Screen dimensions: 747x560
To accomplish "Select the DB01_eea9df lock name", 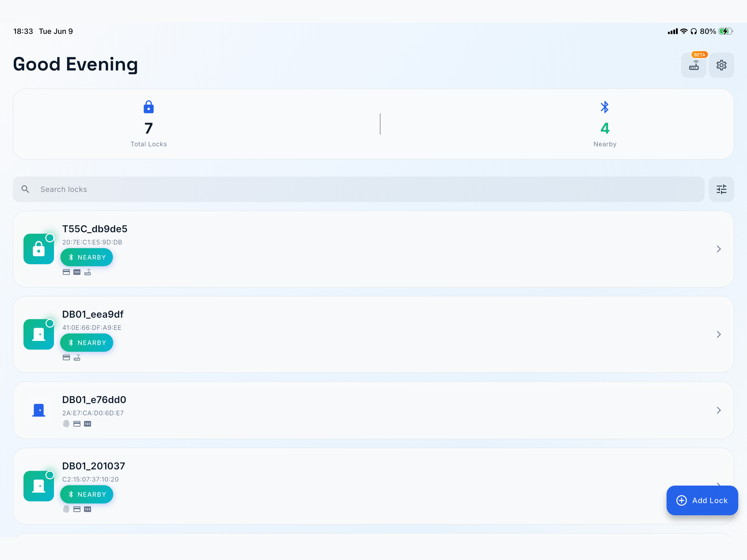I will point(93,314).
